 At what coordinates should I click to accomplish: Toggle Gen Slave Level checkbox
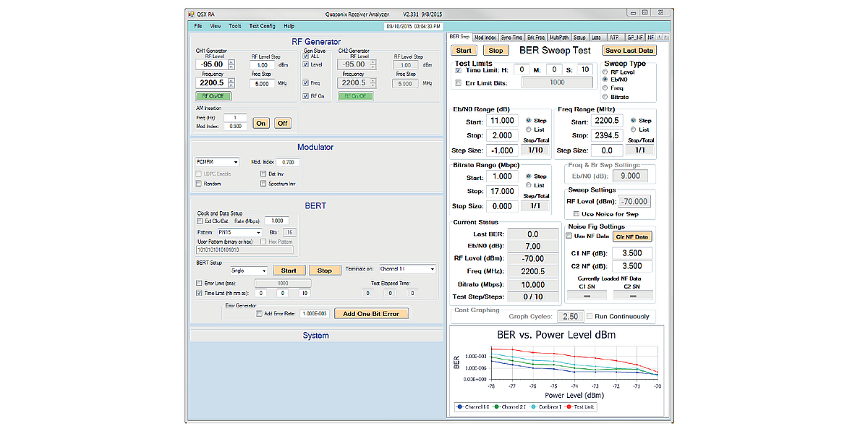pos(306,64)
